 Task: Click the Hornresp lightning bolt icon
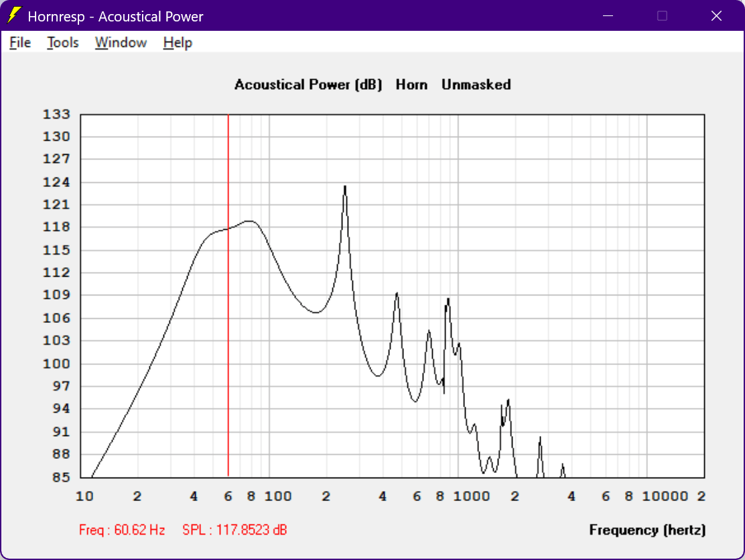14,15
